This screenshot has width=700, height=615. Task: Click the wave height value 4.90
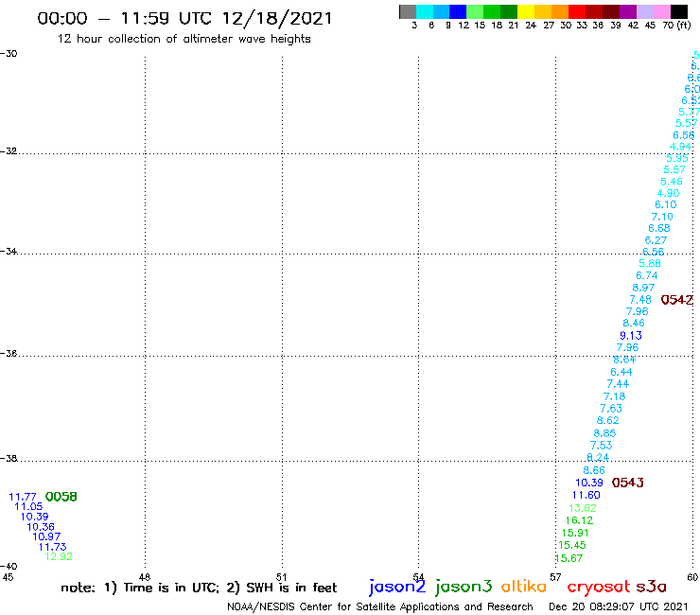[668, 193]
